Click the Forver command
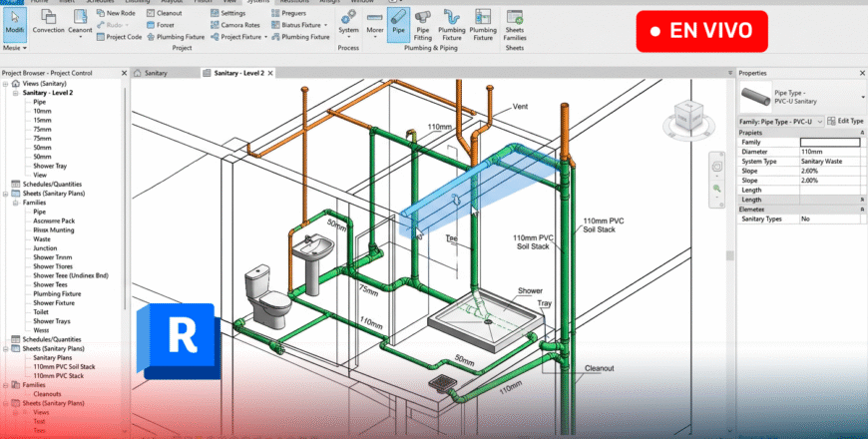 point(161,25)
